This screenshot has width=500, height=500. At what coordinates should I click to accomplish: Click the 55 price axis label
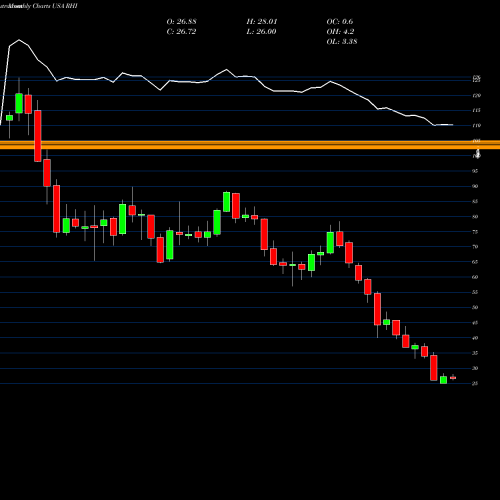tap(476, 292)
